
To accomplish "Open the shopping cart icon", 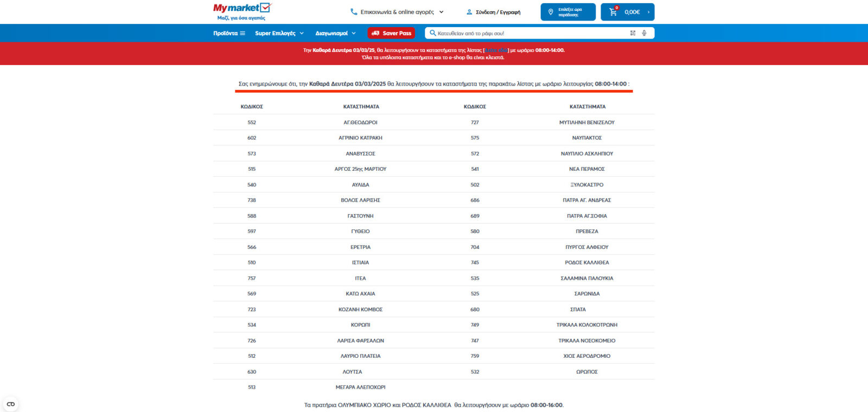I will (x=613, y=11).
